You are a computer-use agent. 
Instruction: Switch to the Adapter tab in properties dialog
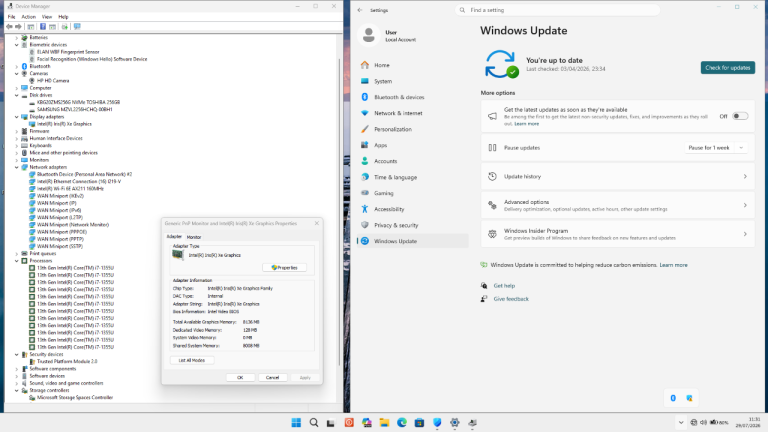(x=174, y=237)
